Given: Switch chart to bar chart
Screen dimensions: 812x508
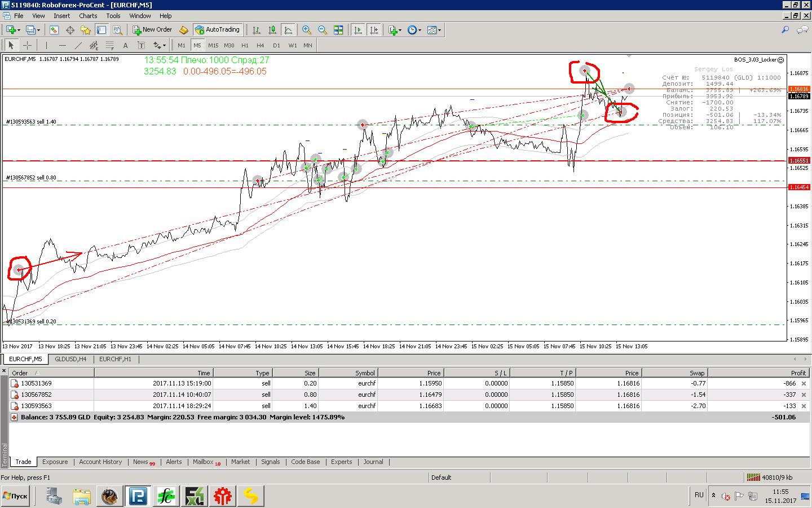Looking at the screenshot, I should point(257,30).
